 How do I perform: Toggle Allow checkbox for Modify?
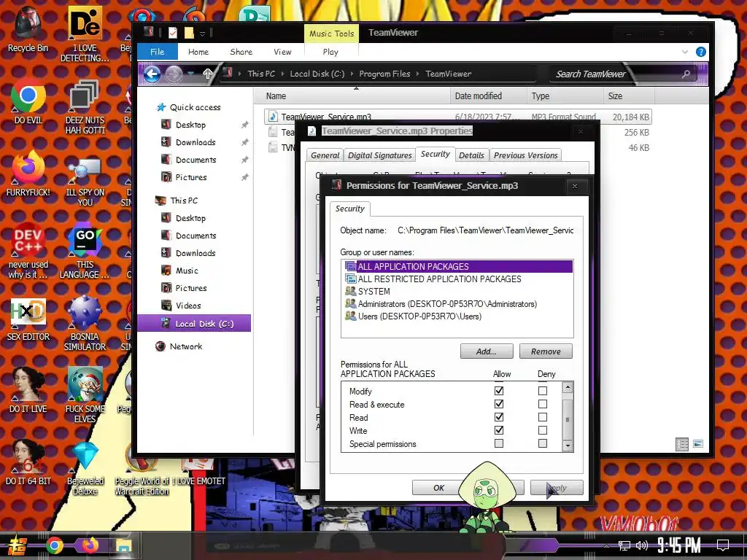[499, 391]
